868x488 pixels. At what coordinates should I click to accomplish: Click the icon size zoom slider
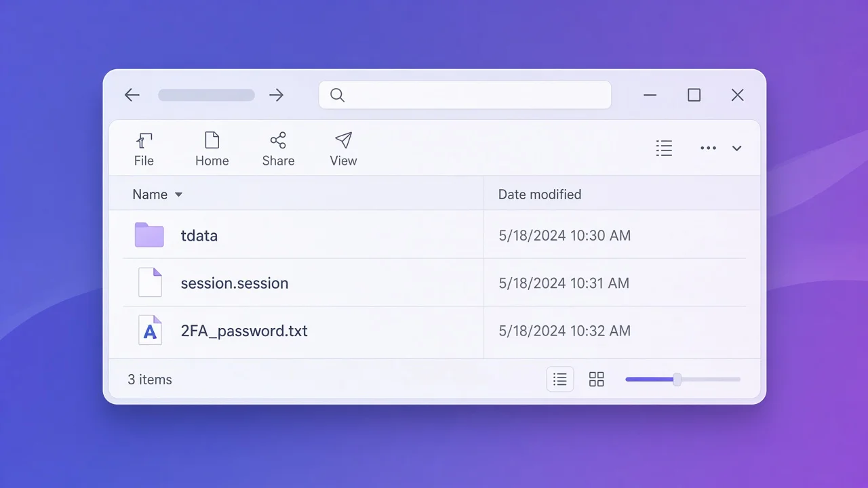(x=683, y=380)
